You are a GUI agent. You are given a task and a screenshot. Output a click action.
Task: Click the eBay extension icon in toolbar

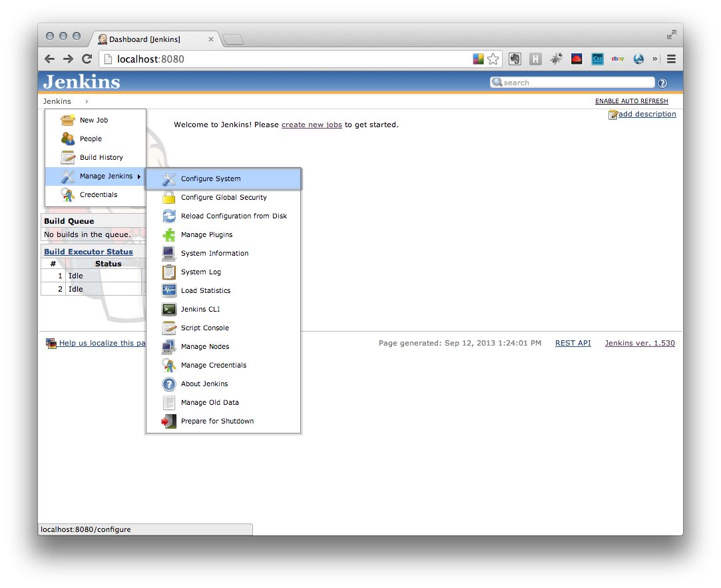coord(618,59)
